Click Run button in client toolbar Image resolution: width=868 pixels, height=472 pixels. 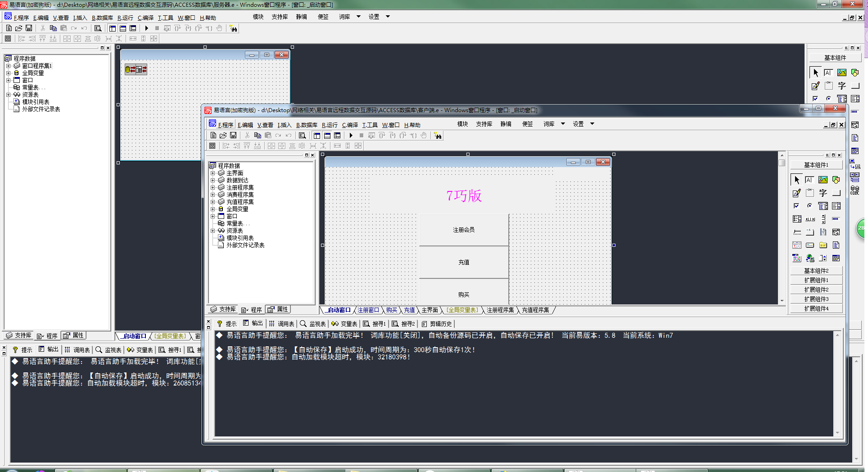tap(351, 135)
